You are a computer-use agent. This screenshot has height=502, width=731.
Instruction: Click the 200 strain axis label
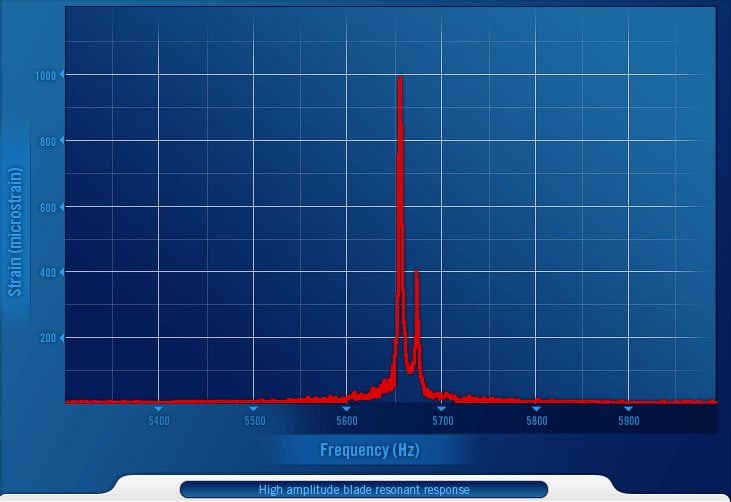[48, 338]
